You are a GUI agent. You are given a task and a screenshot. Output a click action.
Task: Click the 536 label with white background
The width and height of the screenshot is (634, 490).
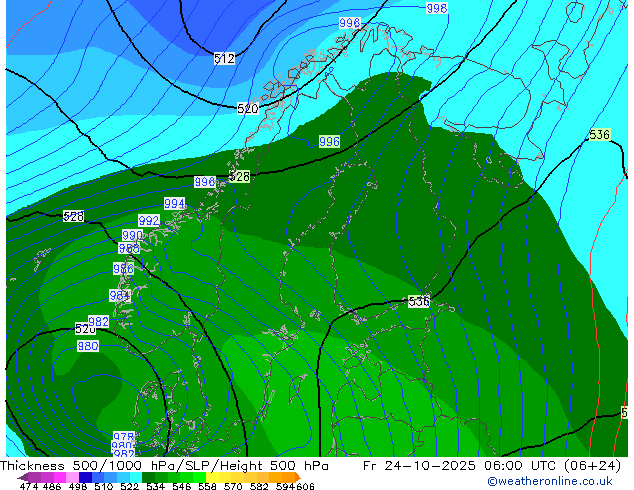[x=418, y=301]
